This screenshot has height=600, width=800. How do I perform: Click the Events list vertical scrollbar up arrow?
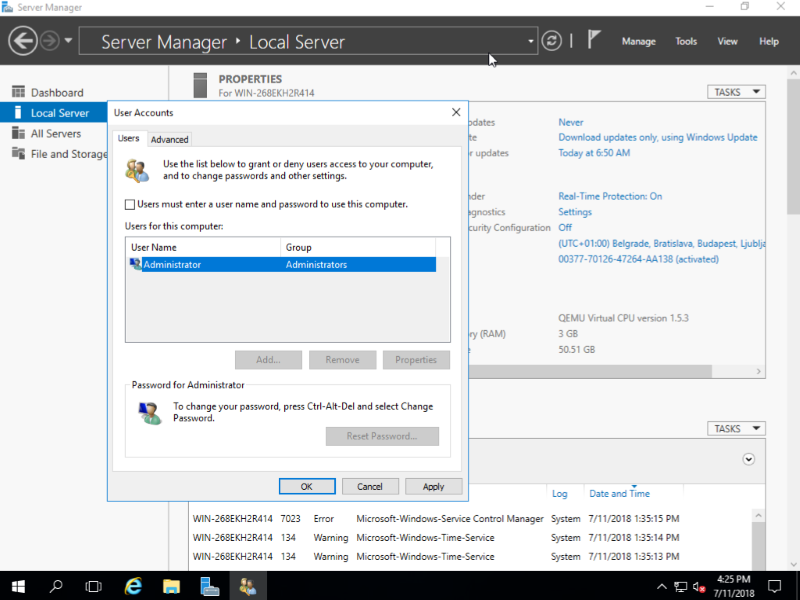pyautogui.click(x=759, y=515)
